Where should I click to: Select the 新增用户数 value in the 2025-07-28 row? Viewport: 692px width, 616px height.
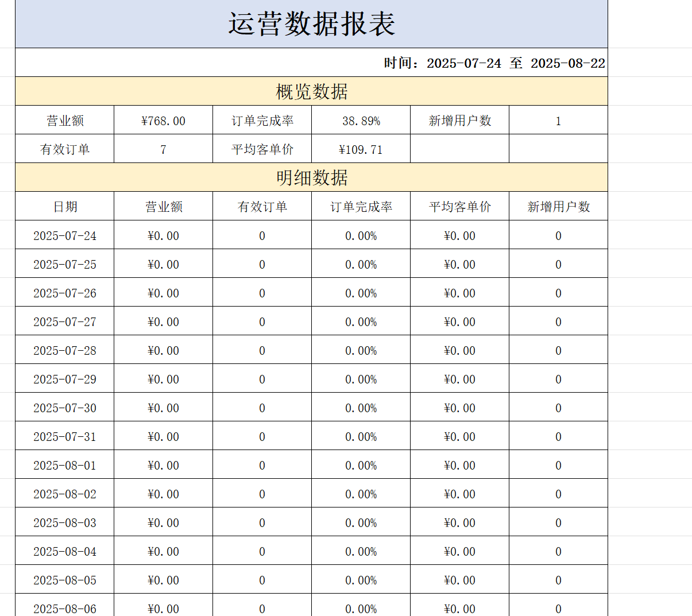pos(558,350)
